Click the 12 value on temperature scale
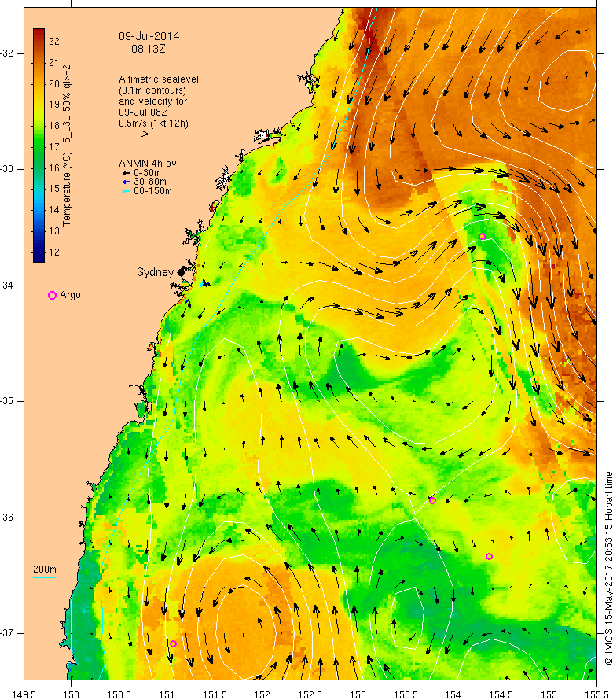Image resolution: width=613 pixels, height=700 pixels. click(x=54, y=252)
